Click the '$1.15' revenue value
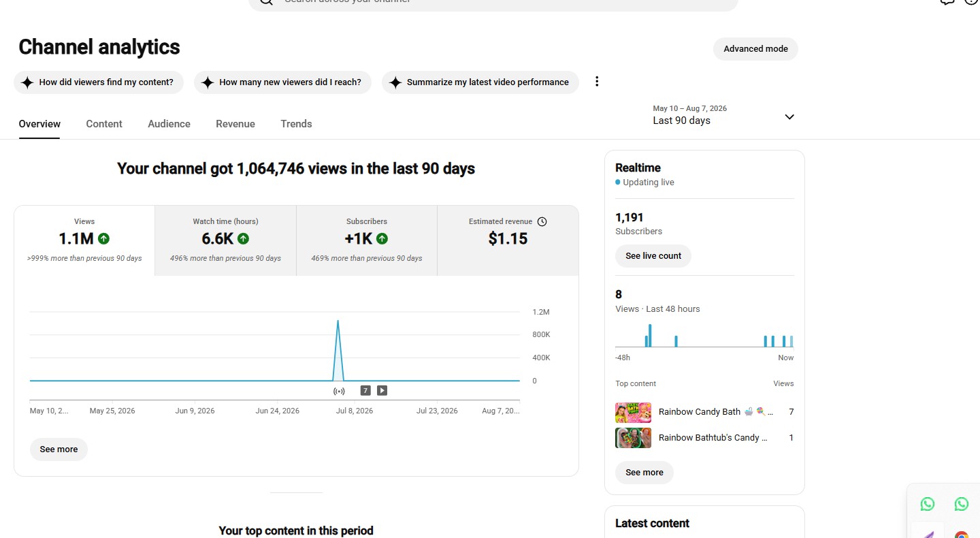This screenshot has height=538, width=980. pos(508,239)
